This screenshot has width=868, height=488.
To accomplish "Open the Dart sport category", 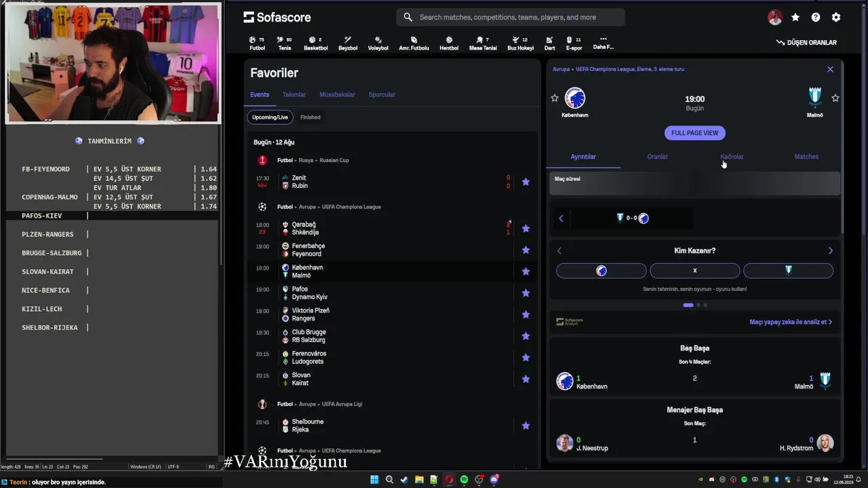I will pos(549,43).
